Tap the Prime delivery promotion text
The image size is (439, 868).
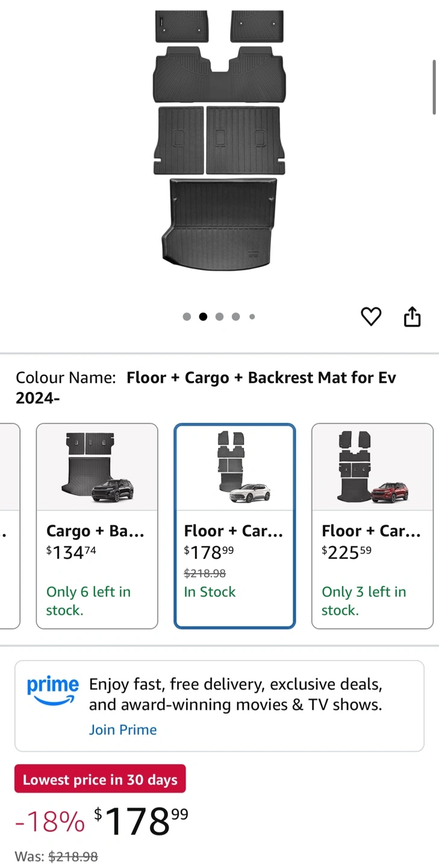click(235, 694)
